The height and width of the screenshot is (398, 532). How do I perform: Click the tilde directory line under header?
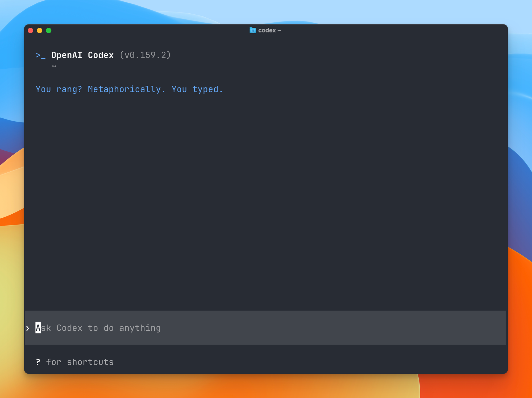(54, 67)
